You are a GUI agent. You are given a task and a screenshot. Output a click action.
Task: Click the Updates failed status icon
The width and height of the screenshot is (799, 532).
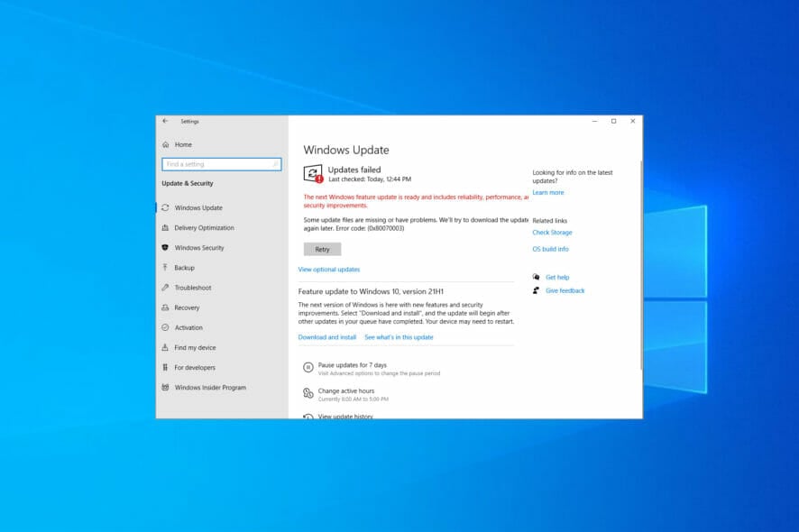point(313,174)
